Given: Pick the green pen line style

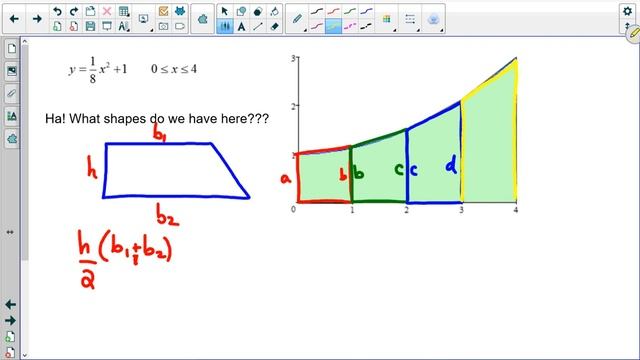Looking at the screenshot, I should (x=350, y=11).
